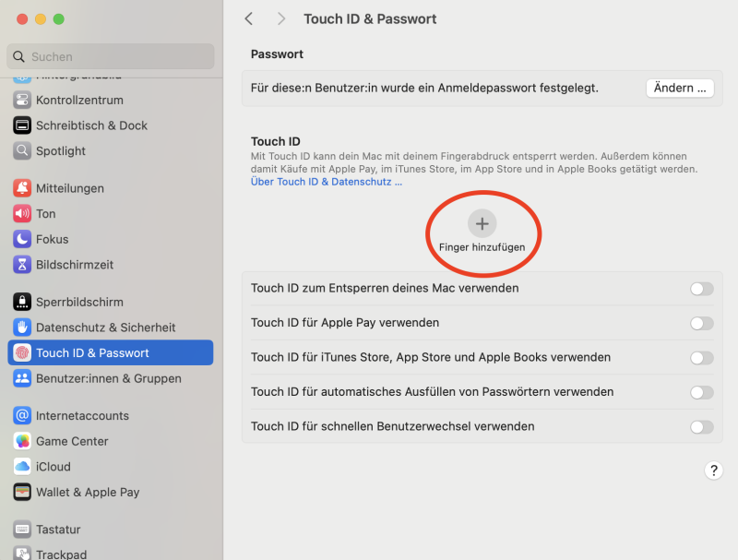Enable Touch ID for automatic password filling
This screenshot has height=560, width=738.
click(701, 392)
